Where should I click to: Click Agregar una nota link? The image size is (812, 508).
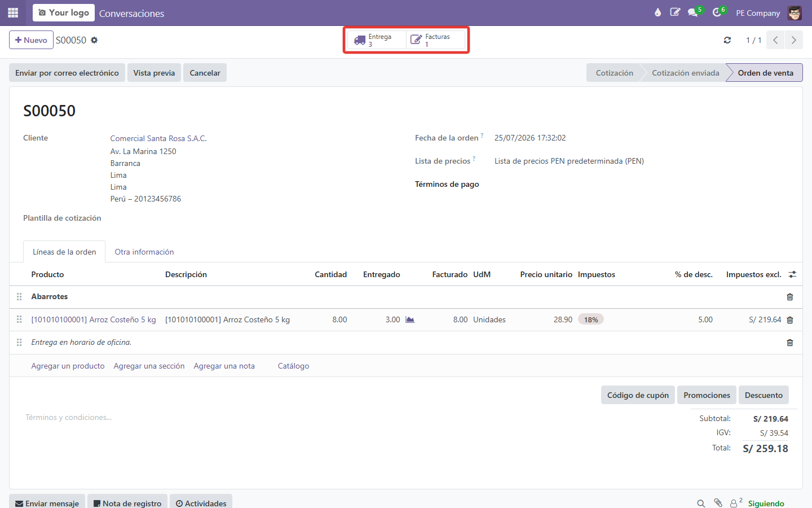[224, 366]
